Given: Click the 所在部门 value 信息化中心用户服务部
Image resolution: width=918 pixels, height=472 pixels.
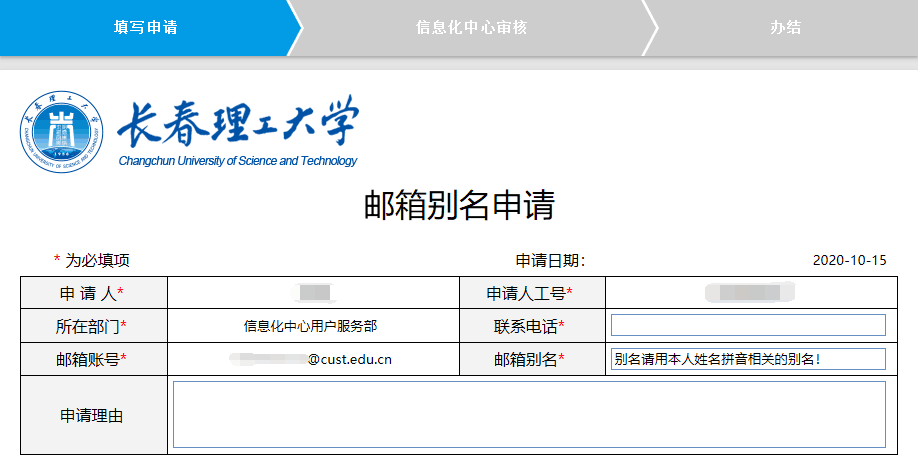Looking at the screenshot, I should tap(311, 326).
